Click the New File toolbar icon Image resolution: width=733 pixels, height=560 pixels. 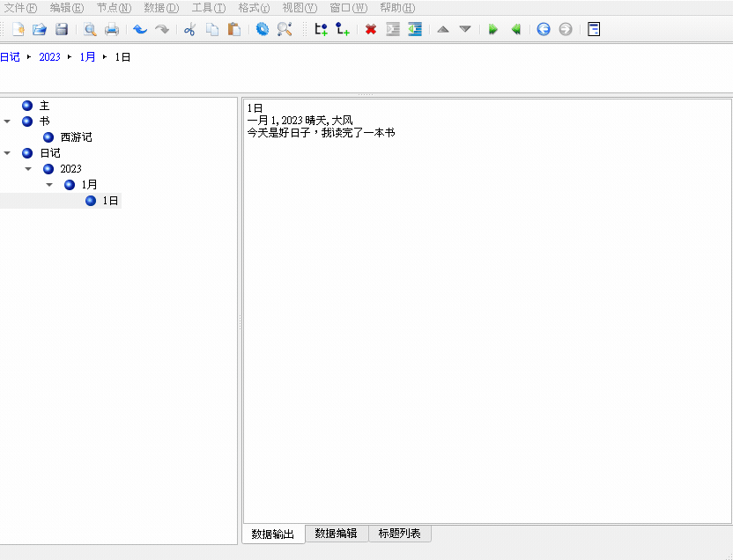pyautogui.click(x=18, y=29)
